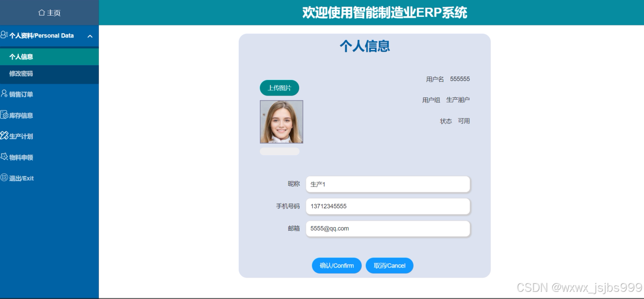644x299 pixels.
Task: Click the user avatar photo
Action: [281, 122]
